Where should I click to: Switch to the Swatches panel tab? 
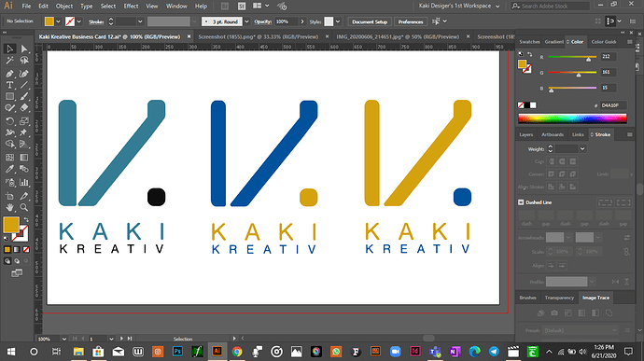529,42
